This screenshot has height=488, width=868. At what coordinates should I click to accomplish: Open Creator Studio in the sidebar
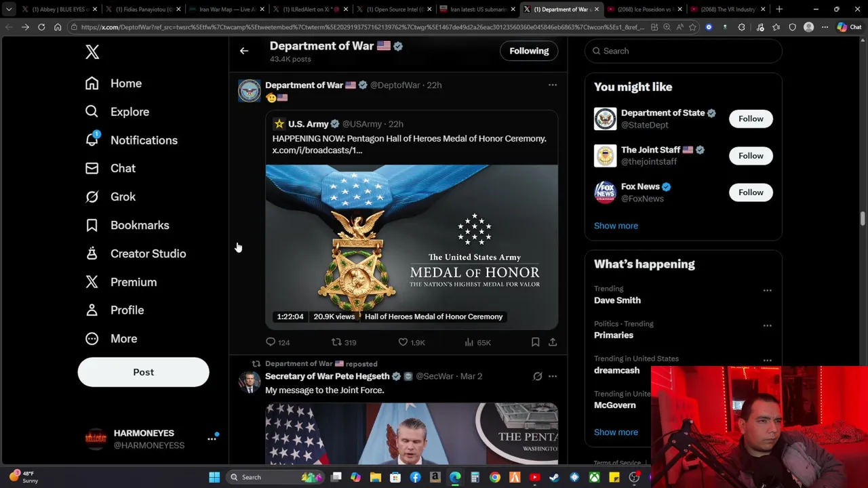(135, 253)
